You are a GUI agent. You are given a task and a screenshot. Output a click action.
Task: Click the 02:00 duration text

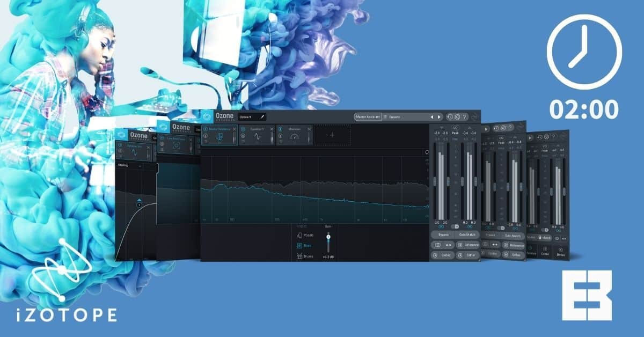pos(584,109)
